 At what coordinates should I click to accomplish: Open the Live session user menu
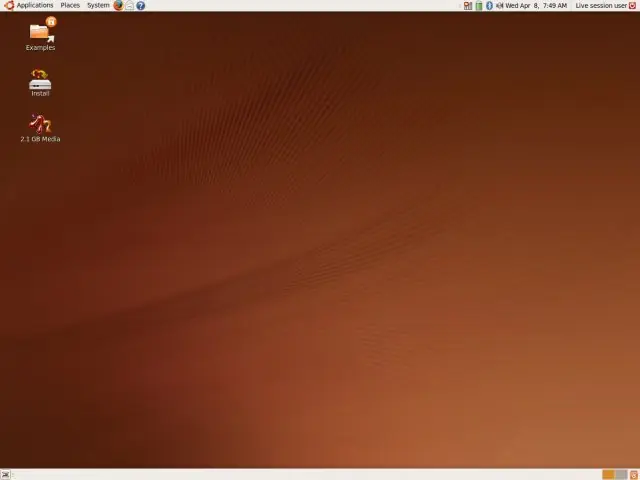601,5
